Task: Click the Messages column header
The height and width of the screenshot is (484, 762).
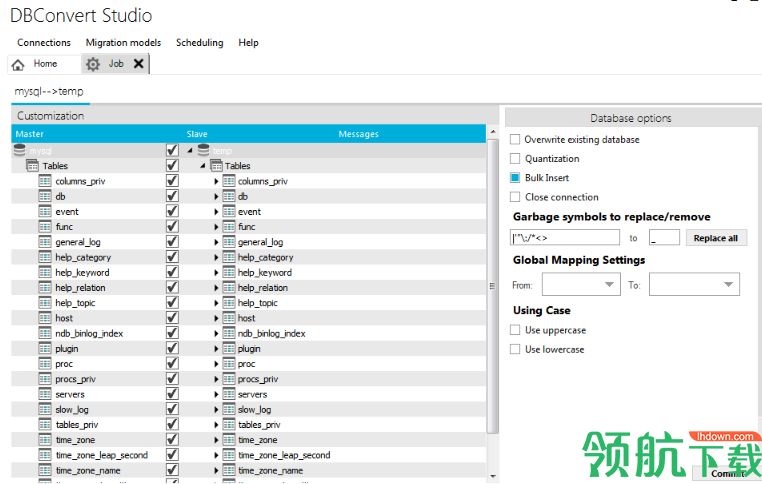Action: 358,134
